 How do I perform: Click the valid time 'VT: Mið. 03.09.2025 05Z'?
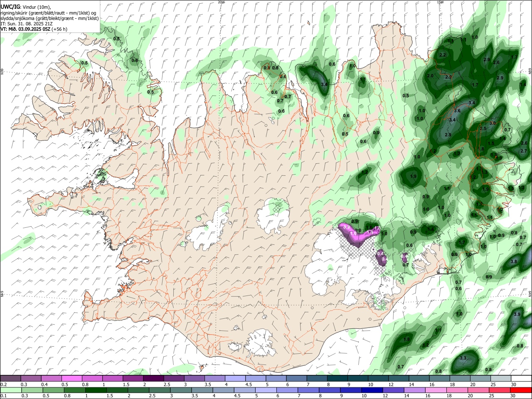pos(26,29)
